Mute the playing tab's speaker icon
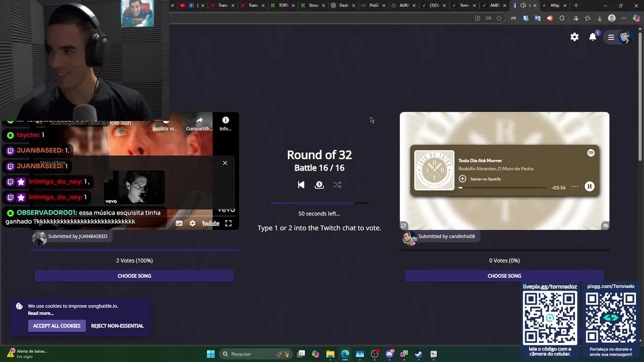644x362 pixels. [x=523, y=6]
